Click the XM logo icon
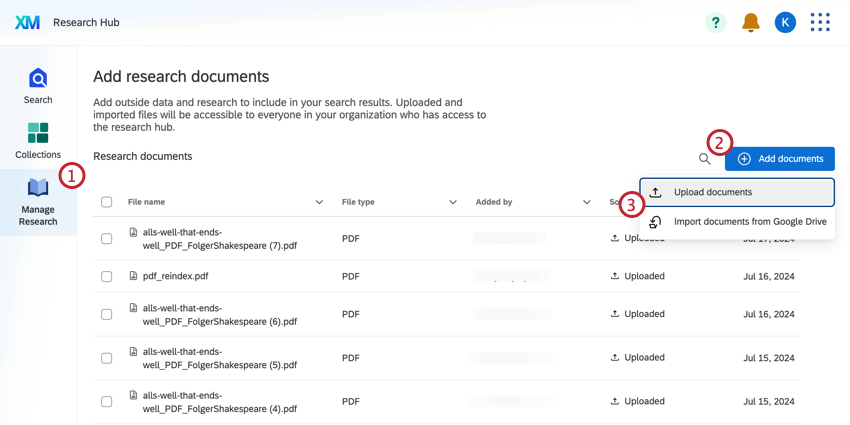This screenshot has width=850, height=425. point(27,22)
